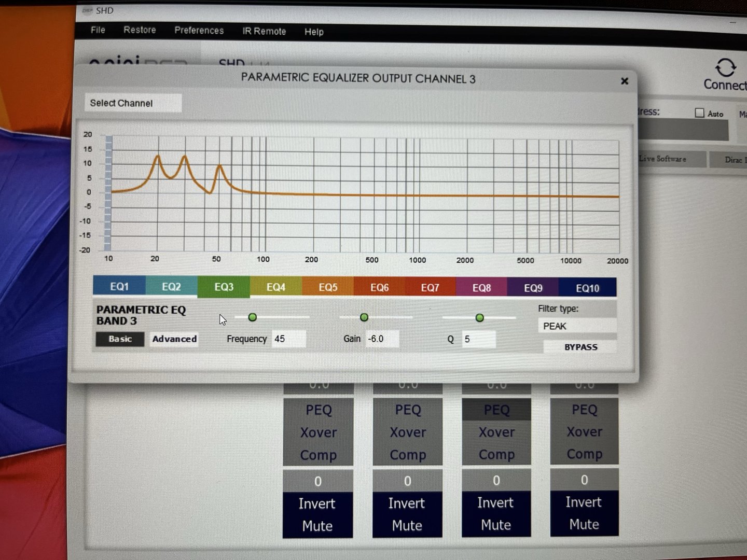Open the Restore menu
This screenshot has width=747, height=560.
(140, 30)
